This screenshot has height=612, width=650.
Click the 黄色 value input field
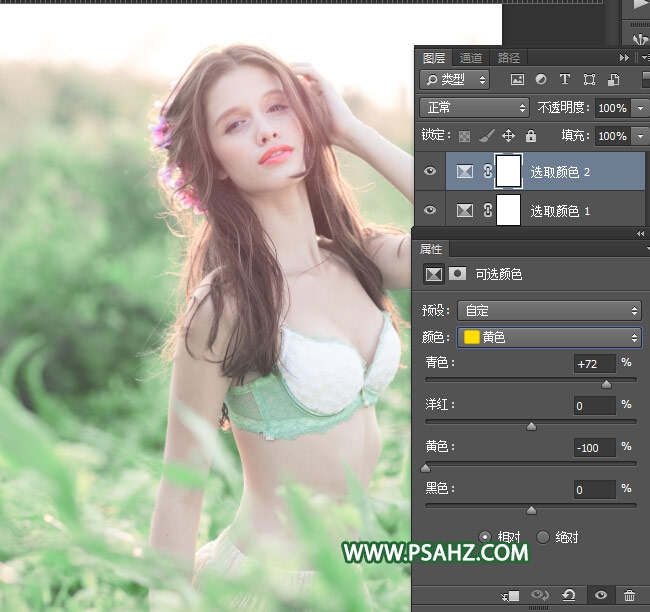594,447
